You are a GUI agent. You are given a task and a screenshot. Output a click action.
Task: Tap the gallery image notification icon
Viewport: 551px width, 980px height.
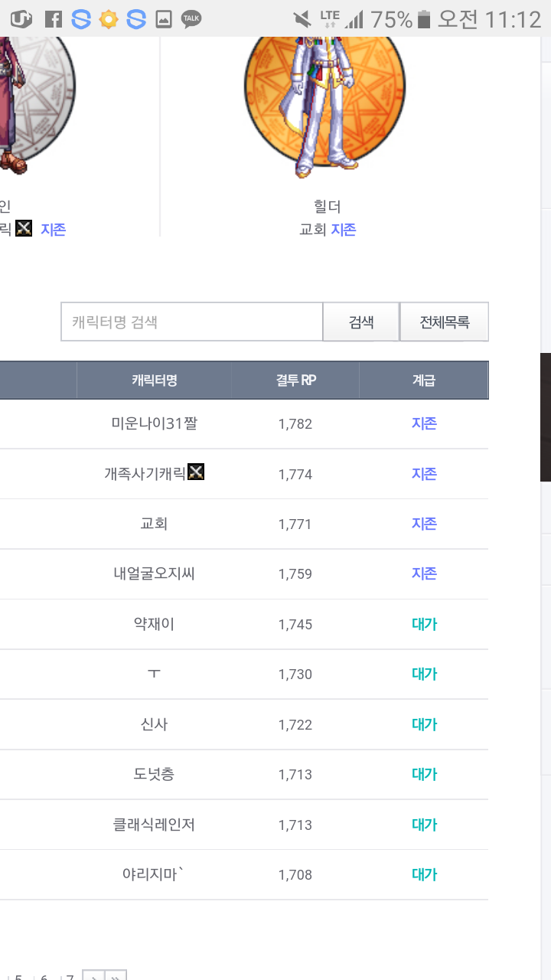coord(164,19)
